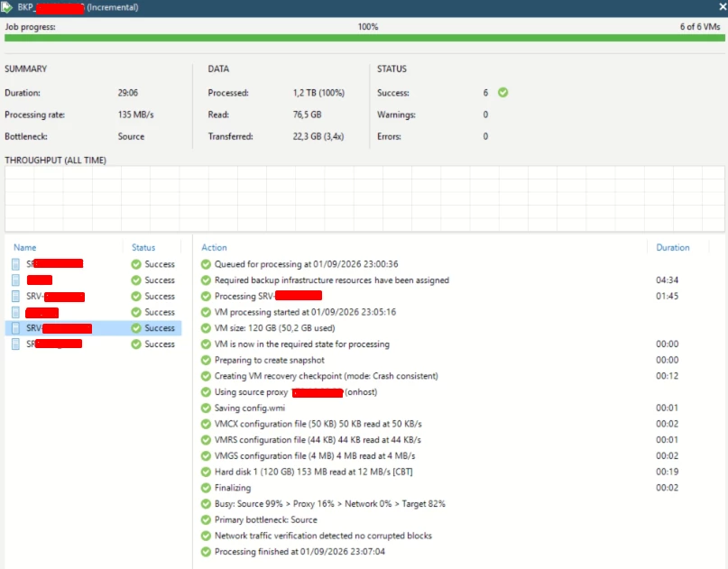Click the Veeam job icon in title bar
Screen dimensions: 728x569
coord(6,7)
